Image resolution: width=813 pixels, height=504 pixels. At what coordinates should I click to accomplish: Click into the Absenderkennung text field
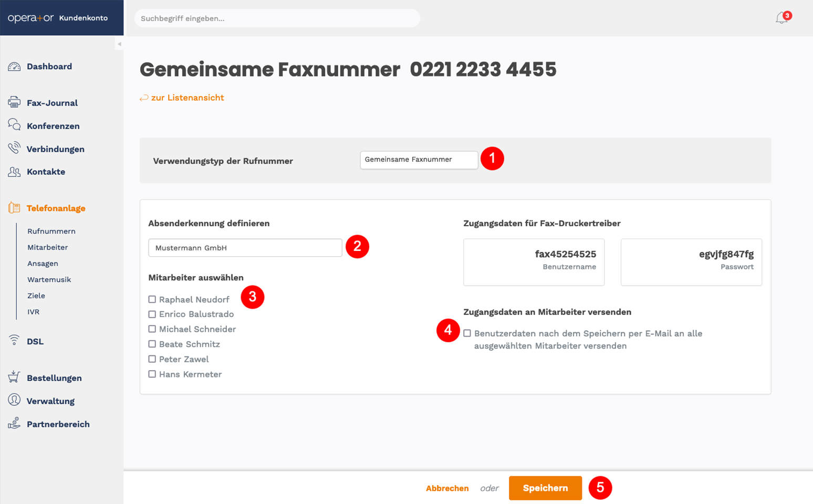245,248
